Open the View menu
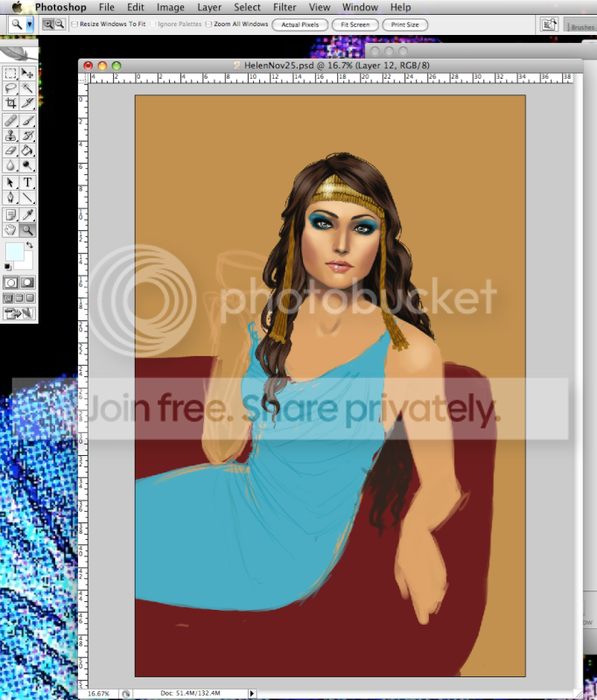597x700 pixels. click(320, 7)
